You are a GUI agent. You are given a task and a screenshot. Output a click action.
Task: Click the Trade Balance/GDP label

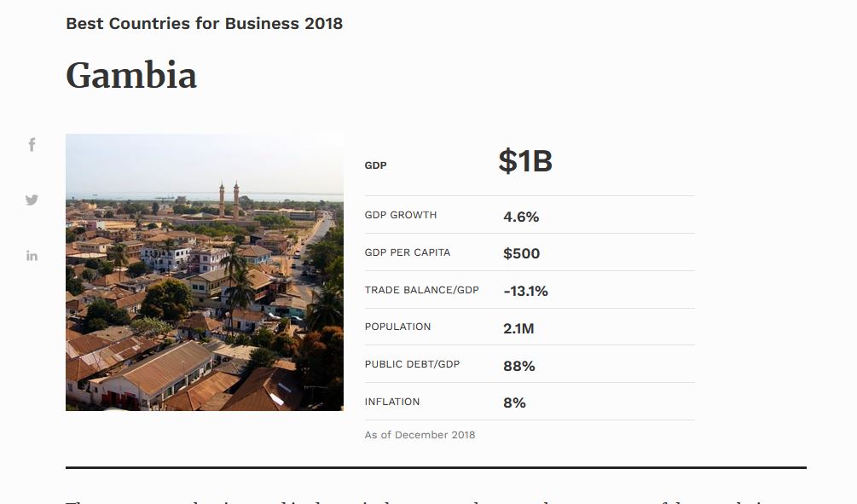click(x=421, y=290)
